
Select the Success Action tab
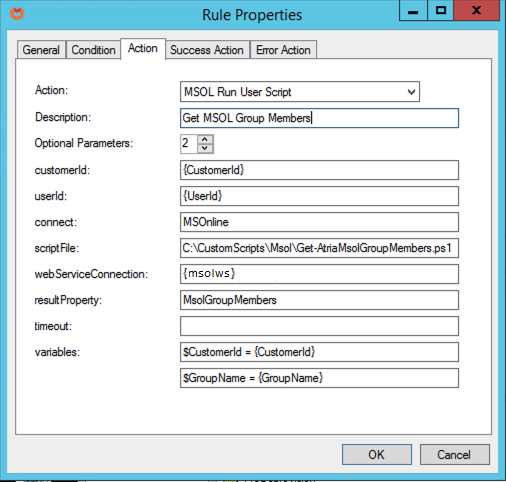tap(207, 50)
